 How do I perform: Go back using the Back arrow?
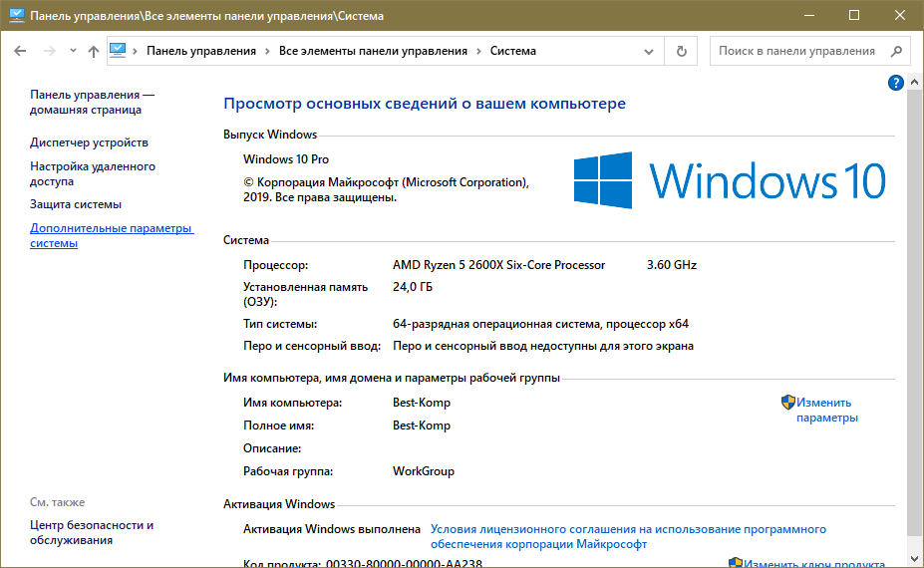21,51
